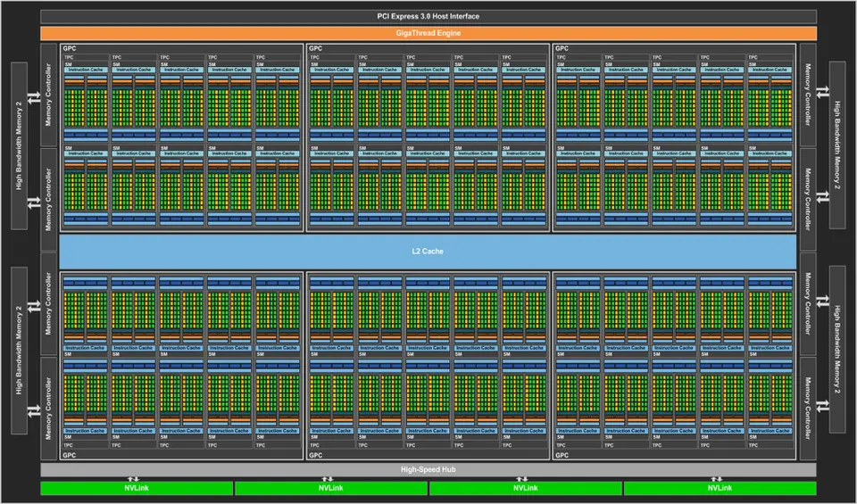
Task: Click the blue L2 Cache block
Action: click(428, 252)
